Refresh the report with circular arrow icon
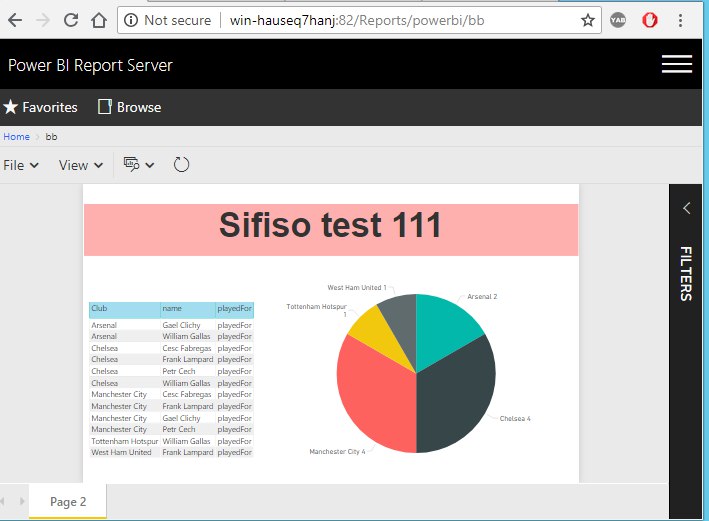Image resolution: width=709 pixels, height=521 pixels. click(x=181, y=165)
